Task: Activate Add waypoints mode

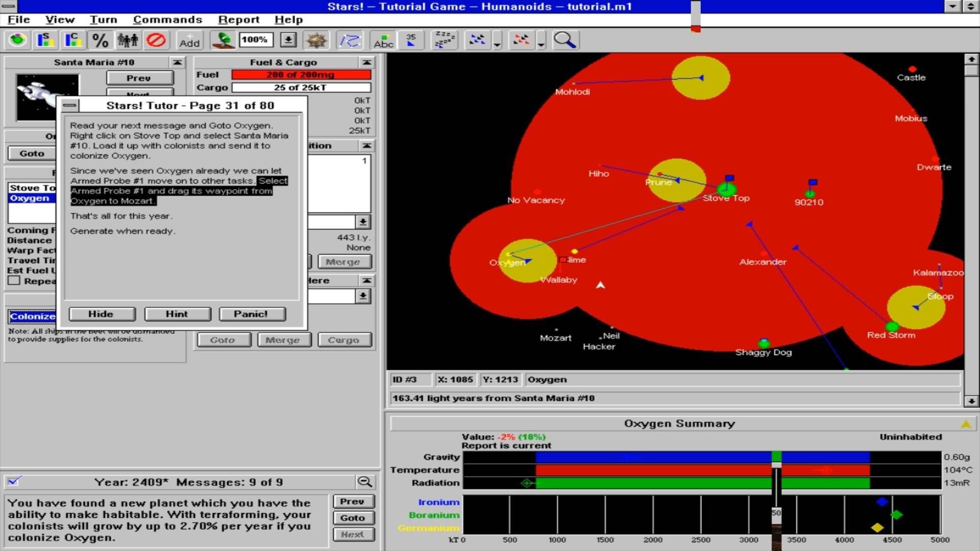Action: tap(189, 40)
